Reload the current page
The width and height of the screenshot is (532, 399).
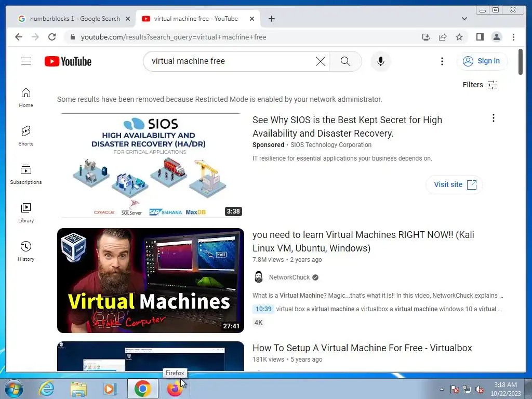coord(52,37)
